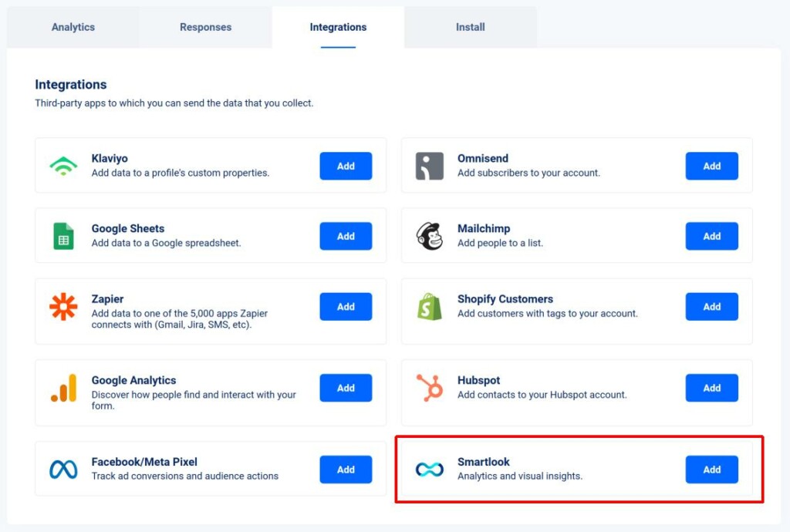This screenshot has height=532, width=790.
Task: Add the Smartlook integration
Action: [x=711, y=469]
